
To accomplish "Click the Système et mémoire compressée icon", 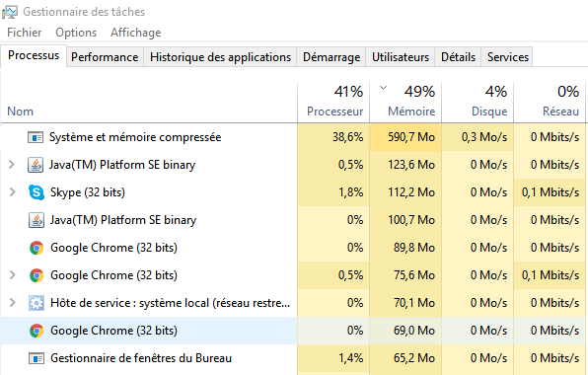I will 36,137.
